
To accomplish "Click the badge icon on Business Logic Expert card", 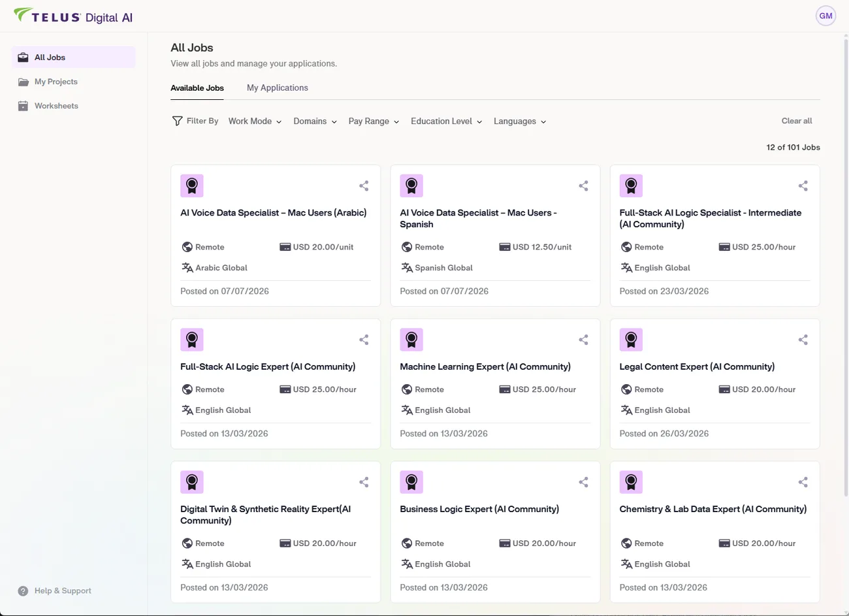I will tap(411, 482).
